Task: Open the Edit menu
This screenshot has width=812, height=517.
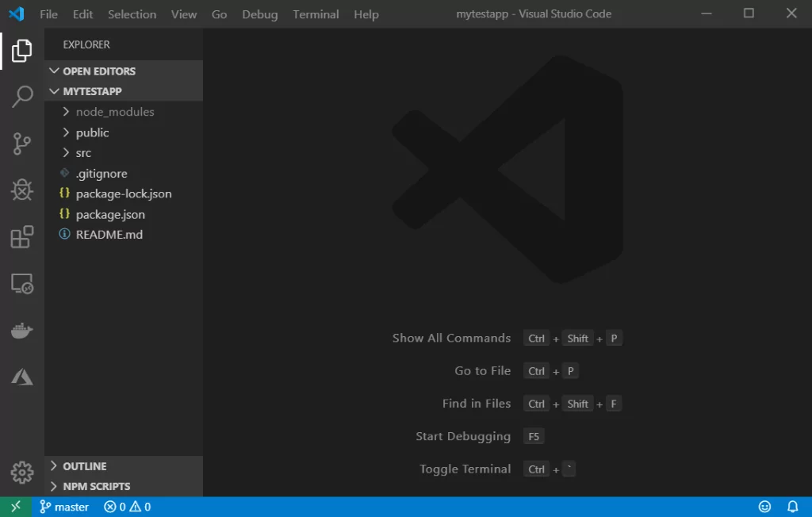Action: 82,14
